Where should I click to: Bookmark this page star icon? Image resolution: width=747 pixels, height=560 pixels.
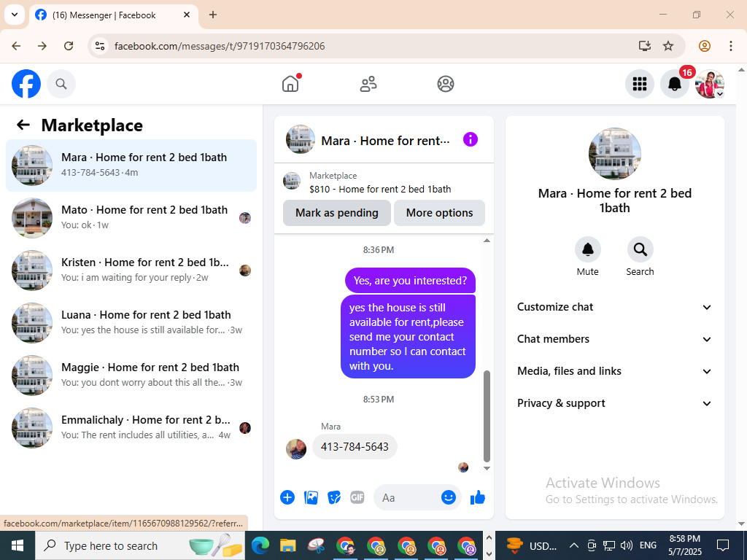pyautogui.click(x=668, y=46)
